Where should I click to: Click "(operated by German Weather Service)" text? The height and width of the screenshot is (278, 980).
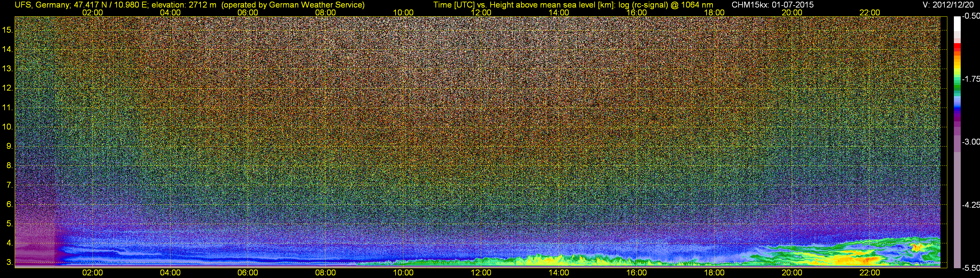pyautogui.click(x=293, y=5)
